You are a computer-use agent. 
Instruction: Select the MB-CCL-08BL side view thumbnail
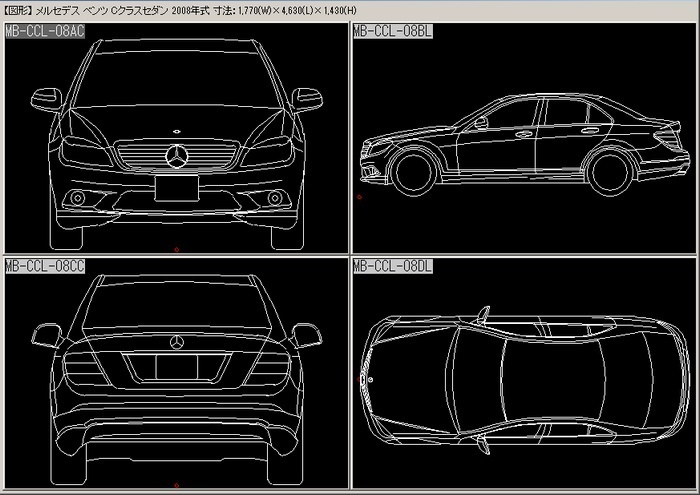524,138
